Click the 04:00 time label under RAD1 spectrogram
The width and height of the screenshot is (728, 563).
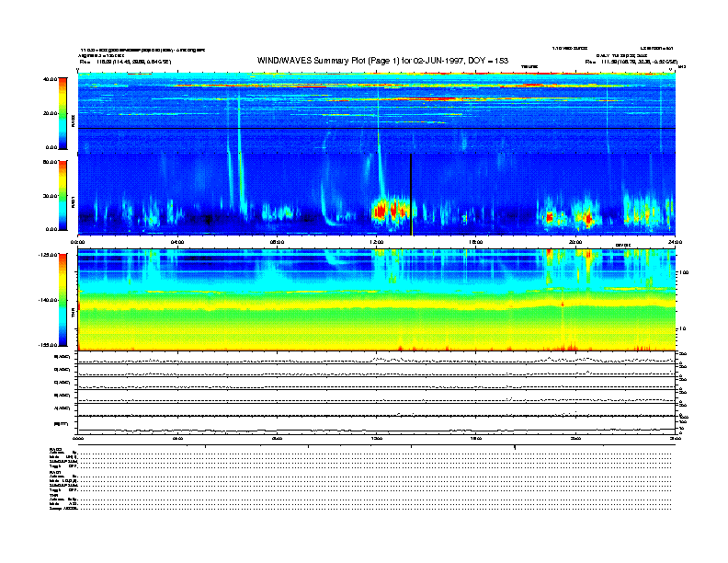click(x=177, y=242)
